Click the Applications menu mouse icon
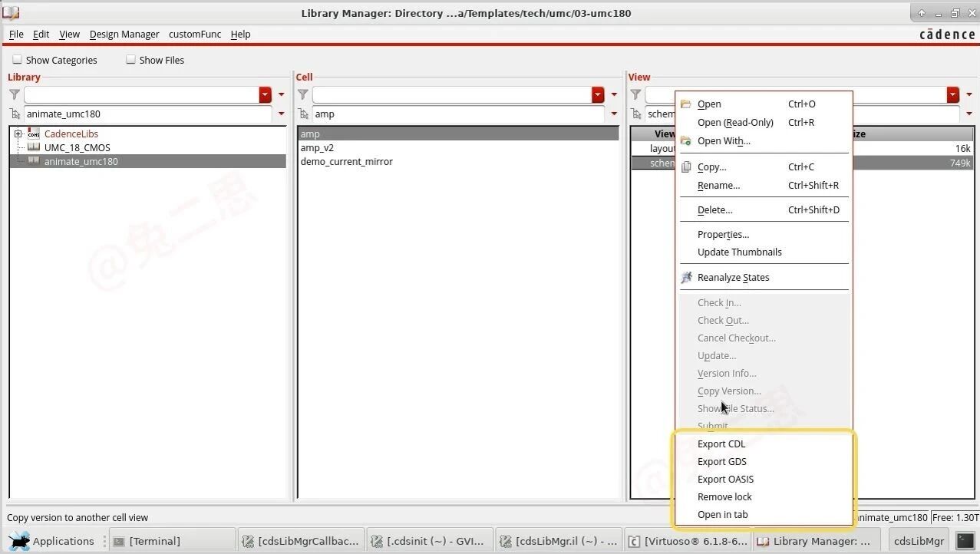The image size is (980, 554). tap(19, 541)
